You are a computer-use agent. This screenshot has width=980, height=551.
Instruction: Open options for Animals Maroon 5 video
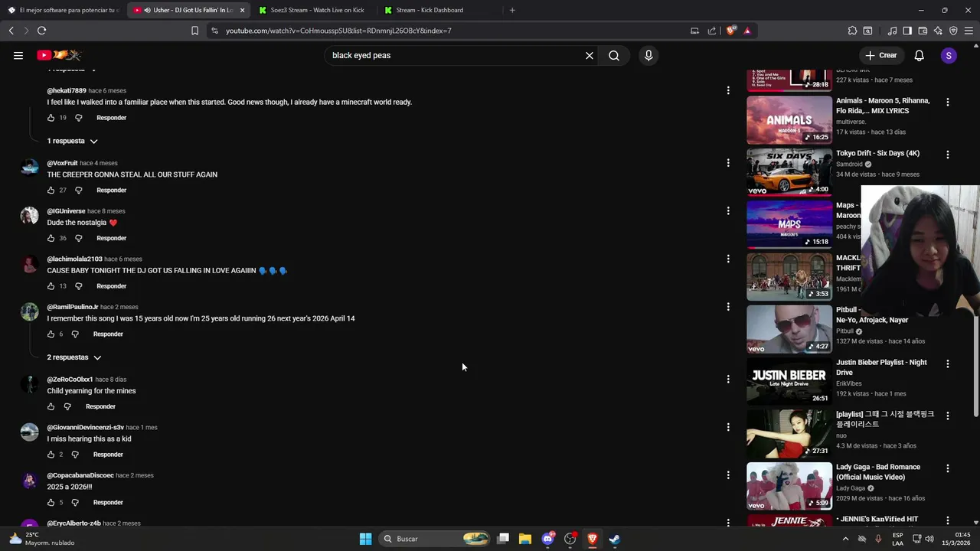click(x=948, y=102)
